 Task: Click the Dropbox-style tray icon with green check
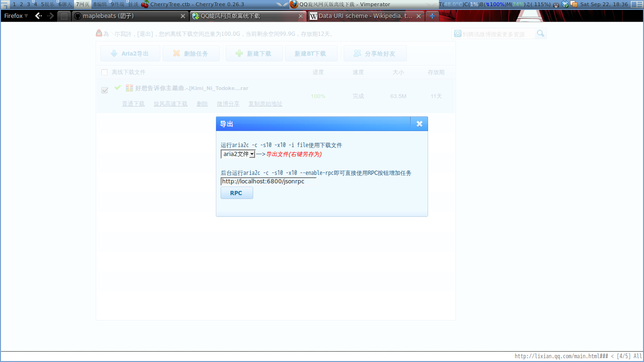[565, 4]
